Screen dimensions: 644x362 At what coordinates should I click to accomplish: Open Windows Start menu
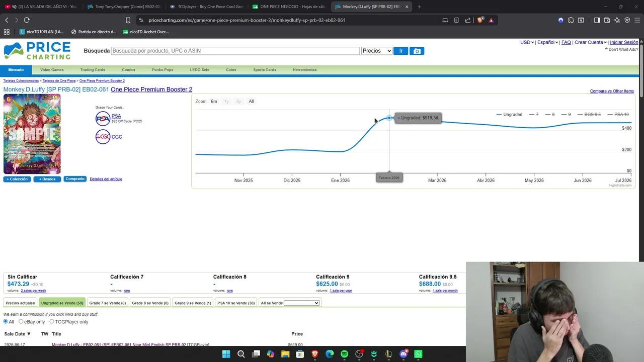click(x=226, y=354)
